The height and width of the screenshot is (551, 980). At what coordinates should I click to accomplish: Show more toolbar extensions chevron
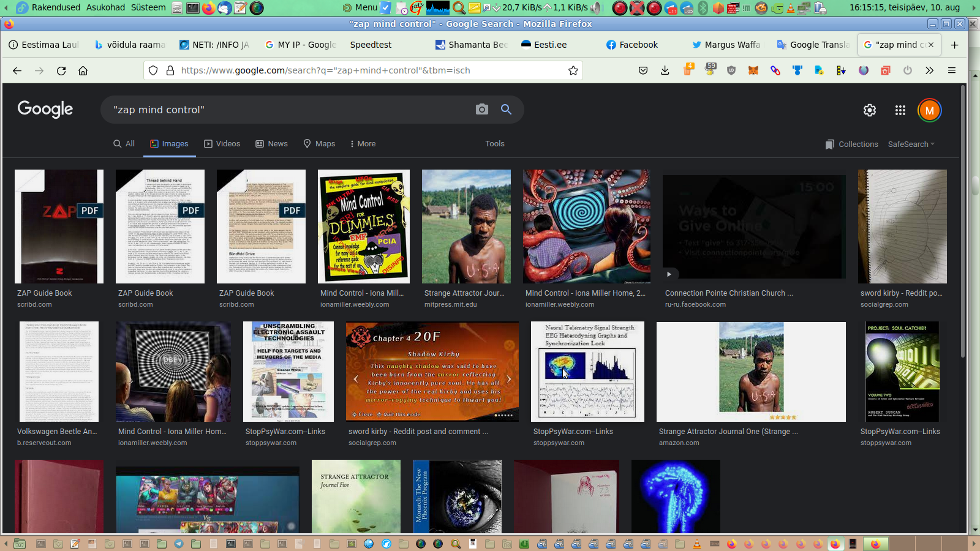929,70
